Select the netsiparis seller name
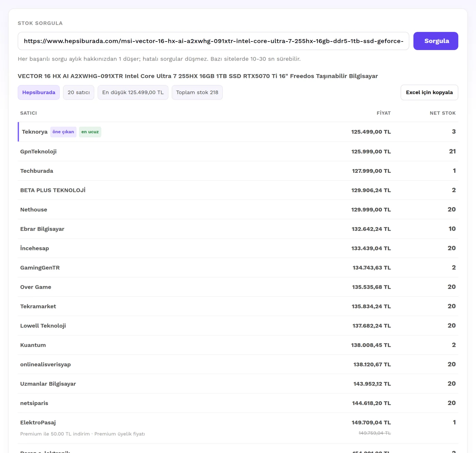 click(x=34, y=403)
